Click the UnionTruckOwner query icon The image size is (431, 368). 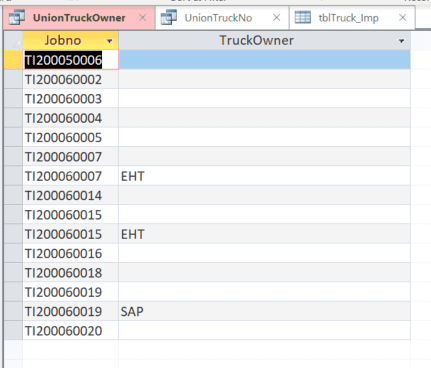(x=17, y=17)
